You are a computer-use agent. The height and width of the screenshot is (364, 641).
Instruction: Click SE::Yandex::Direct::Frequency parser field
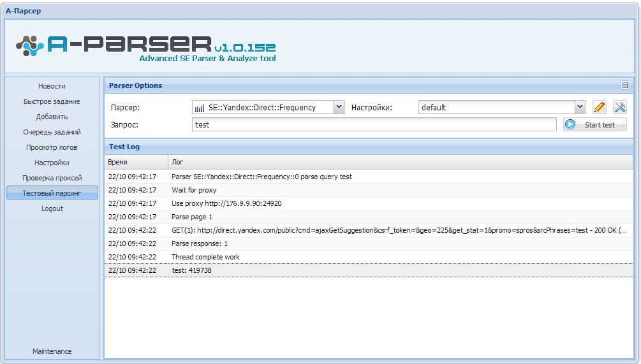pyautogui.click(x=262, y=108)
